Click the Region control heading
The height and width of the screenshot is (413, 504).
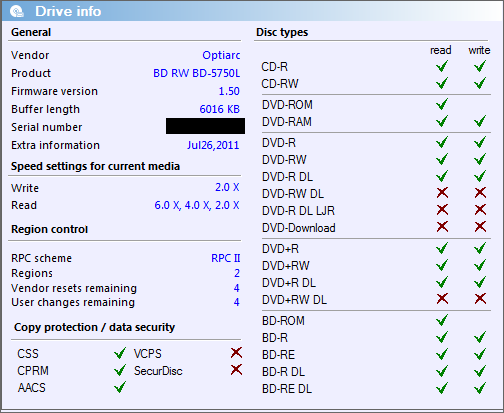click(x=49, y=229)
